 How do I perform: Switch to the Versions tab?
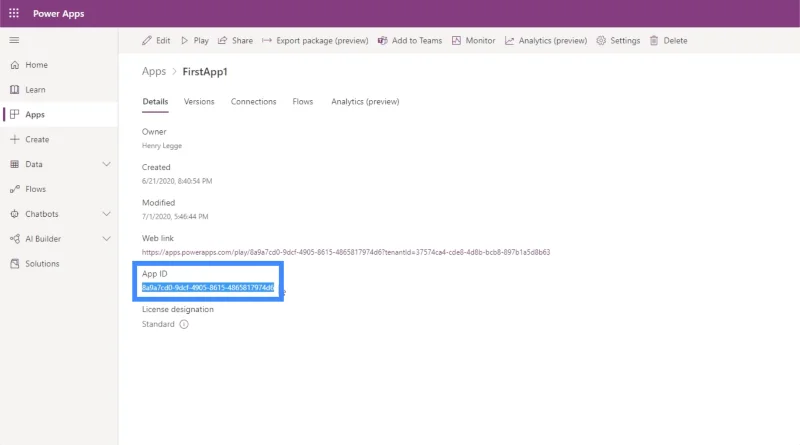pos(199,102)
